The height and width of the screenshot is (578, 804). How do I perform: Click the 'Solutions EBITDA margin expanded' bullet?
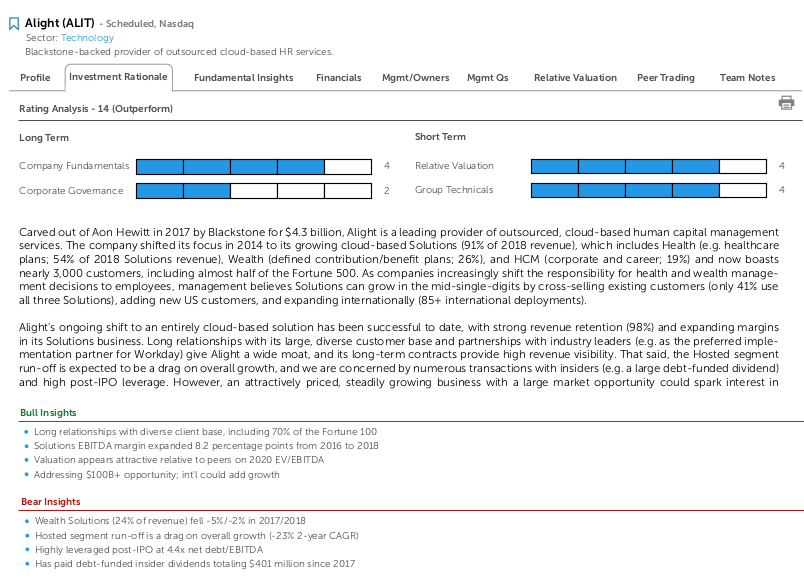pos(206,446)
